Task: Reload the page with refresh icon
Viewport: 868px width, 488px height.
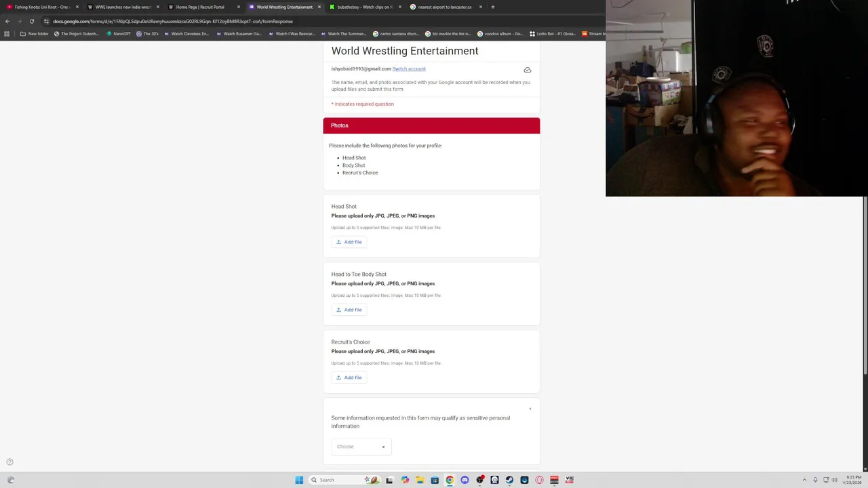Action: point(31,21)
